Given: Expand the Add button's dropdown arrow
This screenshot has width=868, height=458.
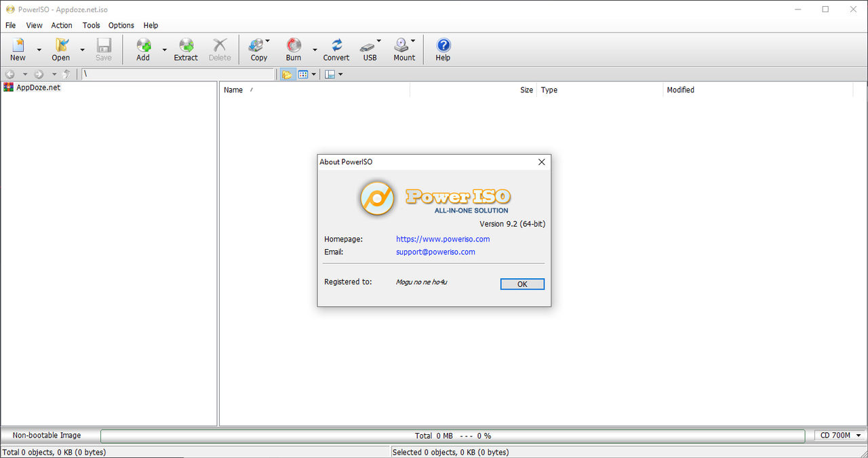Looking at the screenshot, I should (164, 50).
